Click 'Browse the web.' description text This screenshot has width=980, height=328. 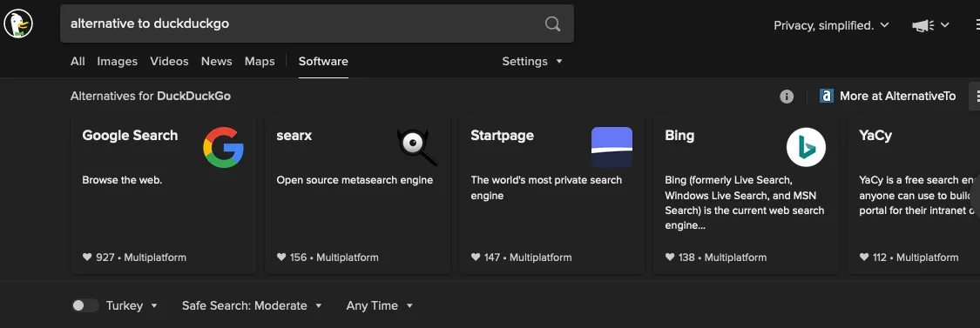(x=122, y=180)
